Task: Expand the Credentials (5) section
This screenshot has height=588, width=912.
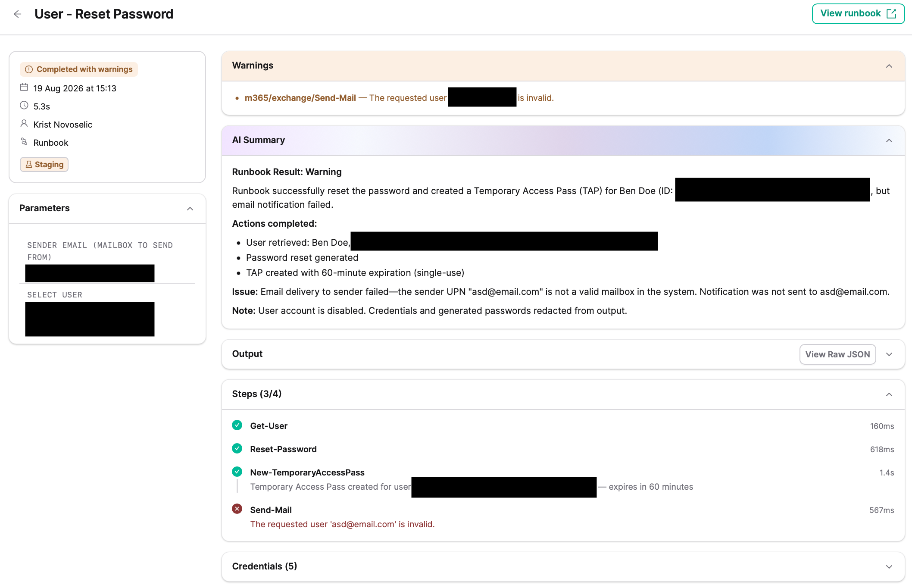Action: coord(889,567)
